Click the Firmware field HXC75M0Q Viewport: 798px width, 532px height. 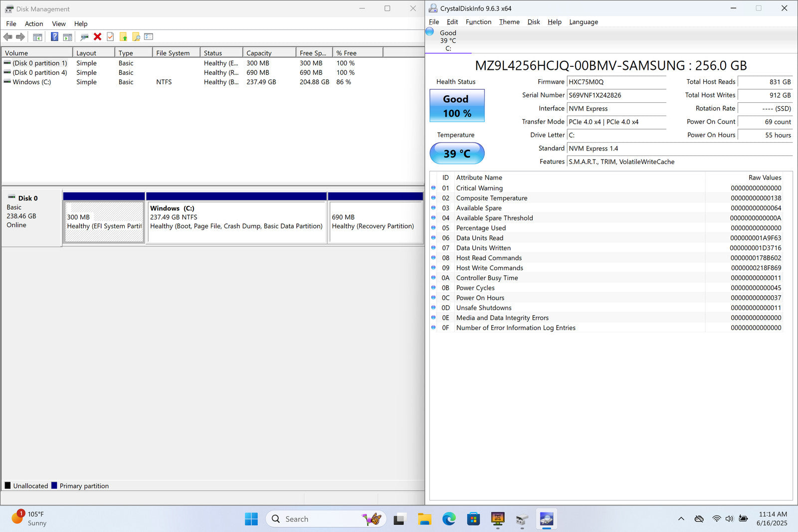coord(616,82)
